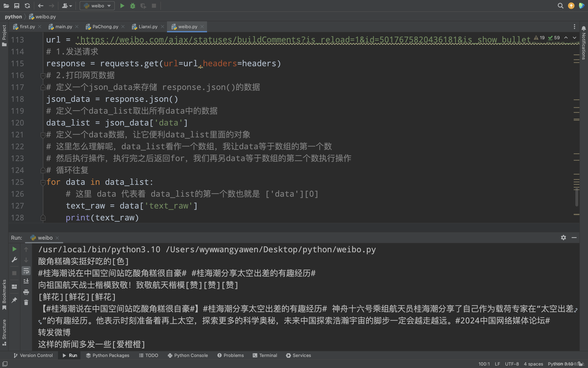Reload files with the sync icon
Viewport: 588px width, 368px height.
(27, 6)
